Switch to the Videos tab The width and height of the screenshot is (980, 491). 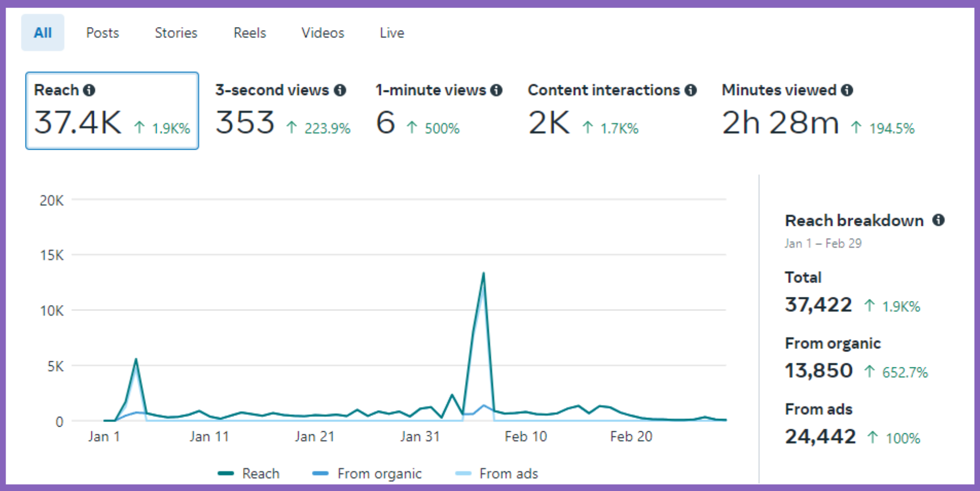[323, 33]
